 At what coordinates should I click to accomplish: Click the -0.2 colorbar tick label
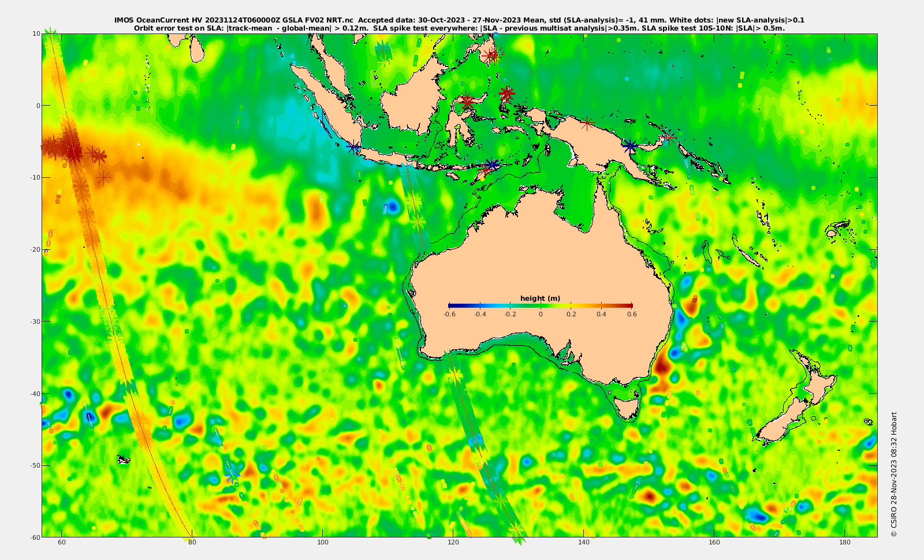pos(510,315)
